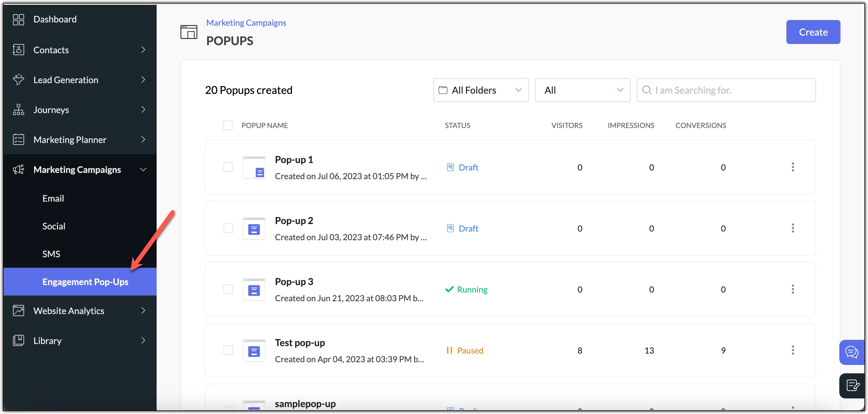
Task: Expand the Marketing Planner submenu chevron
Action: pos(143,140)
